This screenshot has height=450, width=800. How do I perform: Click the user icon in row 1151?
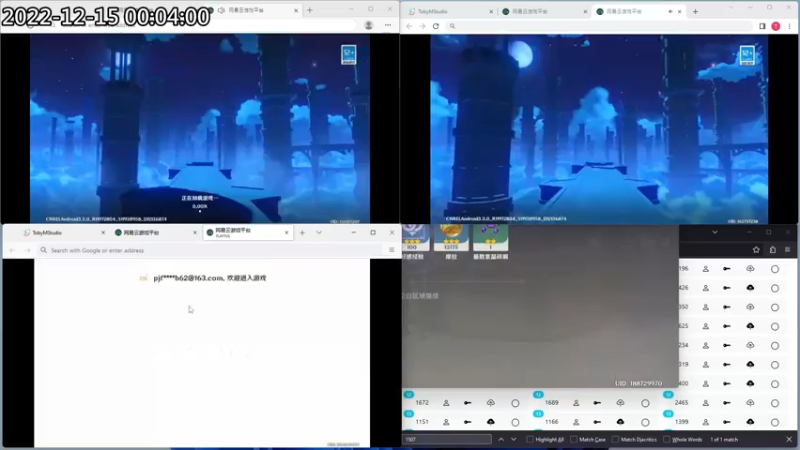[446, 422]
